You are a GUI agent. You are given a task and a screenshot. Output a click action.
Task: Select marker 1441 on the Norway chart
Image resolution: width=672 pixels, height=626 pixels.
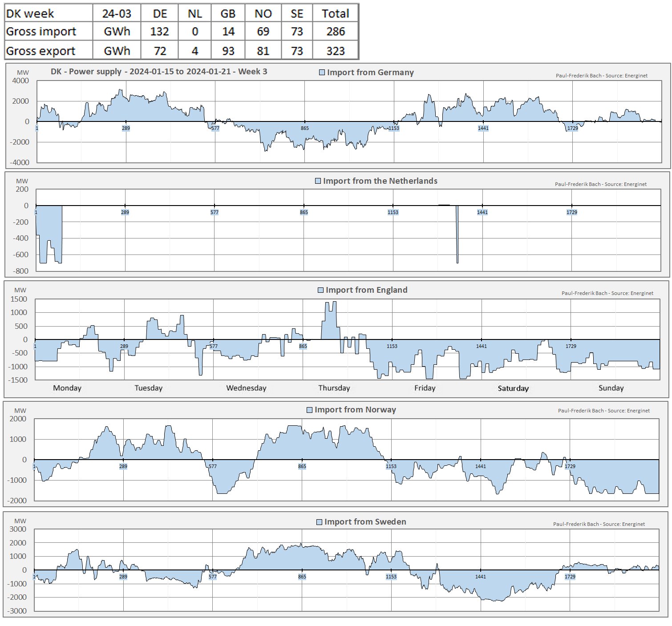(x=480, y=466)
